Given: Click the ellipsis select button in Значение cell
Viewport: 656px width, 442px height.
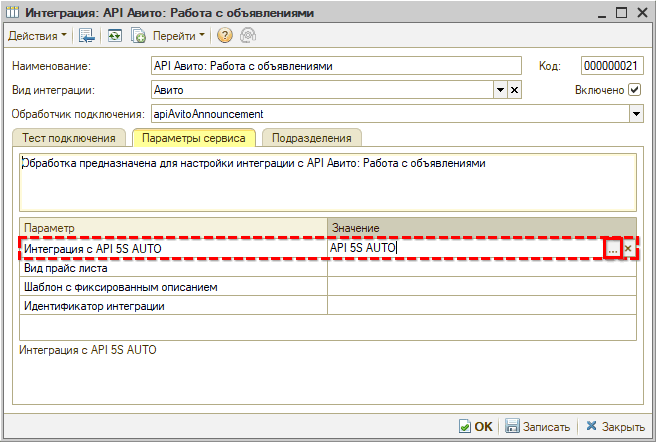Looking at the screenshot, I should point(612,248).
